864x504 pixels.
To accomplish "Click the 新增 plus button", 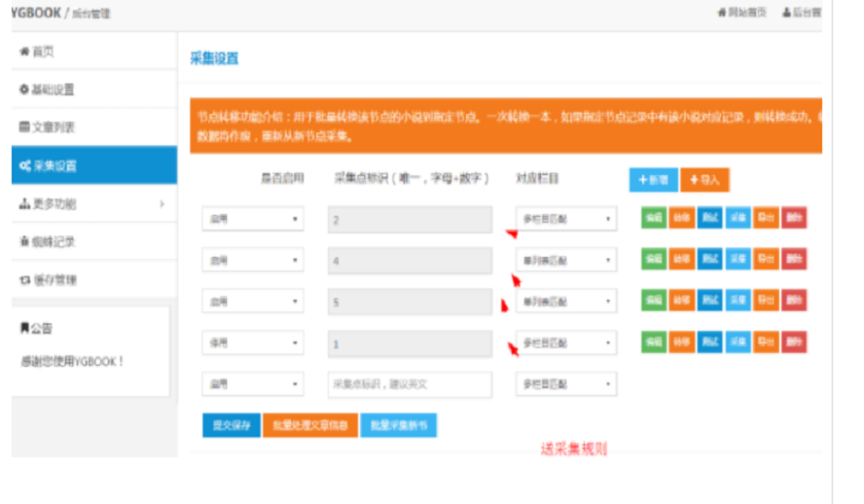I will click(651, 180).
